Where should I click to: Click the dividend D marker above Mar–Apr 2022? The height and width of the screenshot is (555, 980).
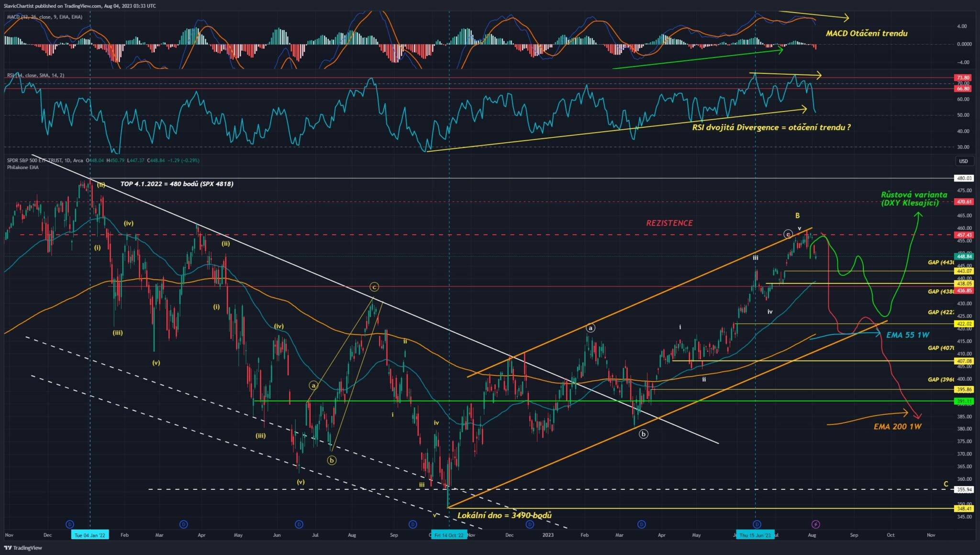[183, 524]
